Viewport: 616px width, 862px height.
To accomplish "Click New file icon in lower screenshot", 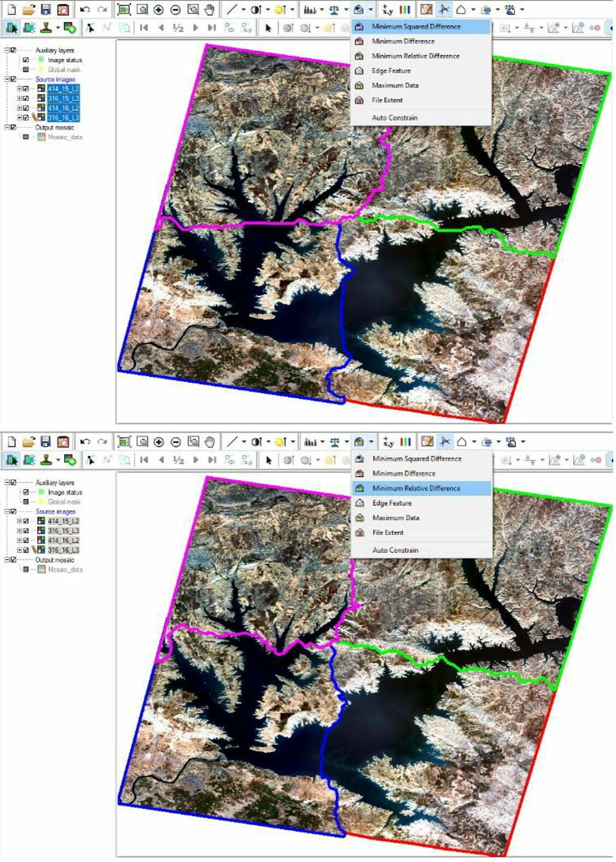I will coord(11,442).
